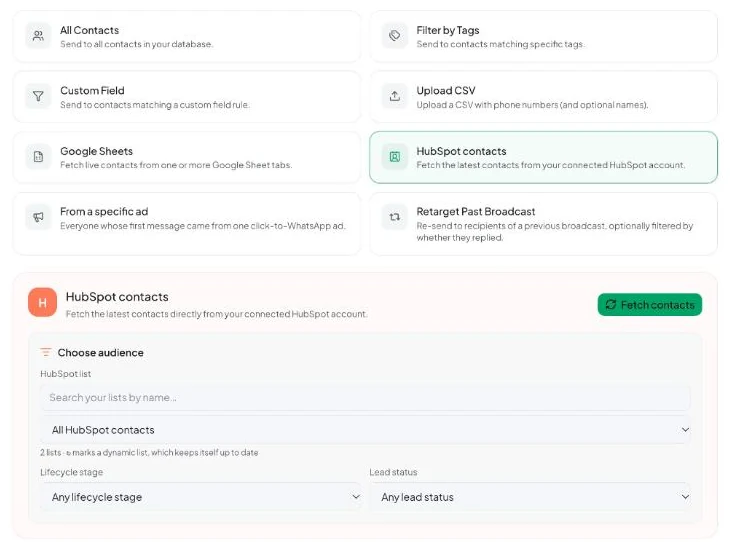Screen dimensions: 730x542
Task: Pick the Custom Field audience option
Action: (187, 97)
